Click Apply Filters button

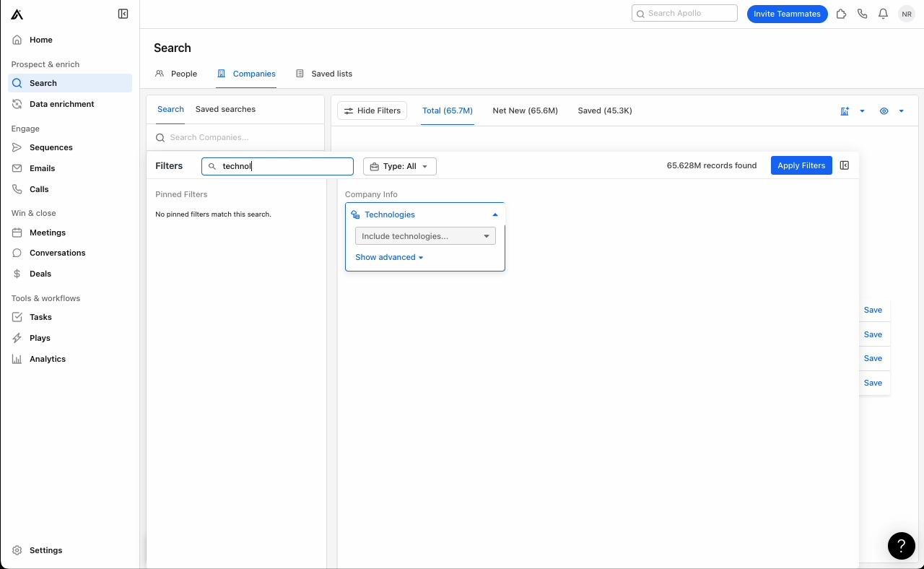[801, 165]
